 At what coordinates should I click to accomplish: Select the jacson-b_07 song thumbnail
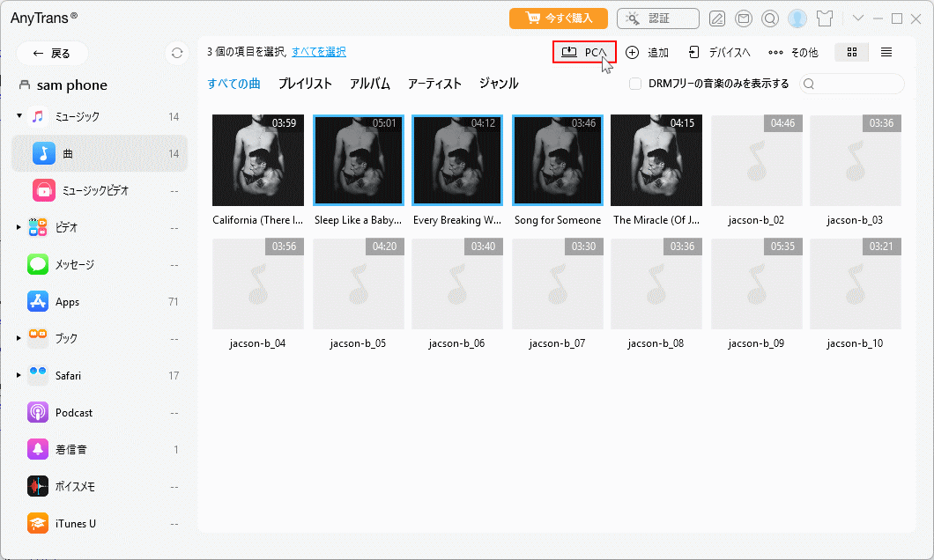(x=558, y=284)
